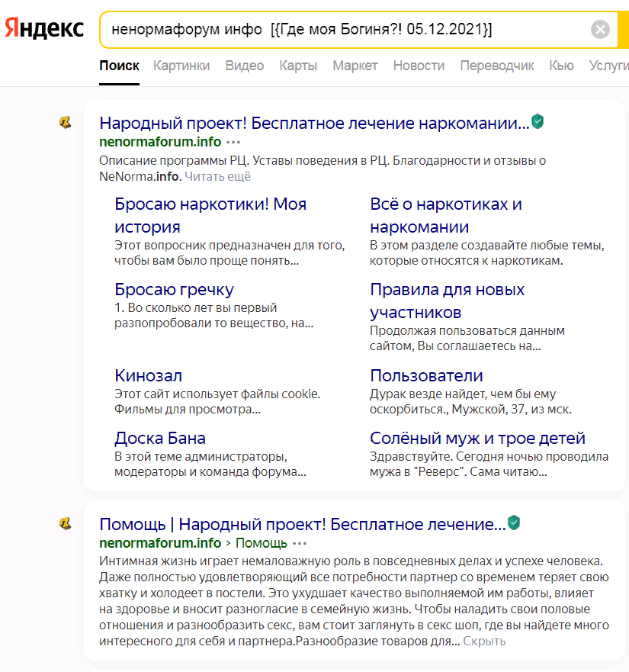Viewport: 629px width, 672px height.
Task: Click the green verified badge on first result
Action: [x=537, y=121]
